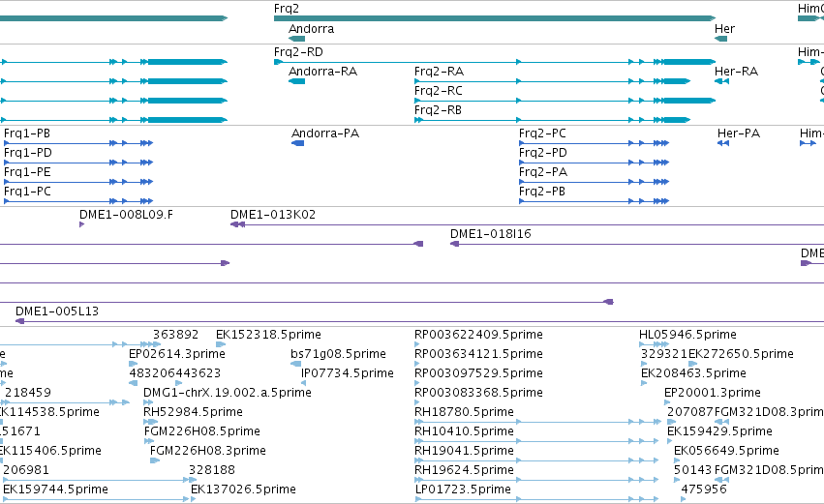Select the Andorra-RA transcript label
824x504 pixels.
click(x=323, y=72)
